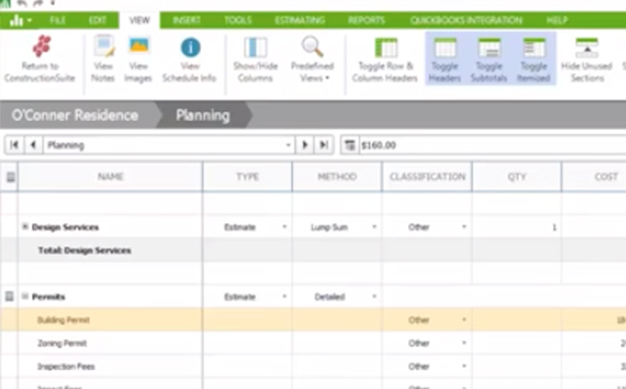Select Zoning Permit row
This screenshot has height=389, width=626.
(x=313, y=343)
